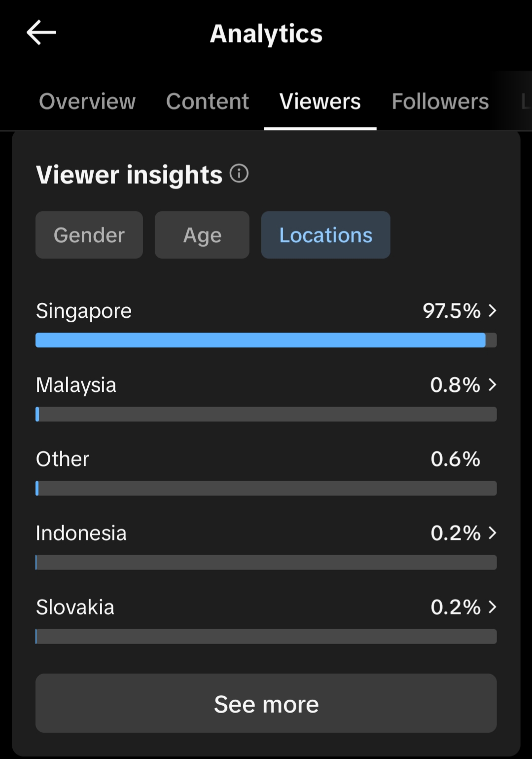The width and height of the screenshot is (532, 759).
Task: Open the Content tab
Action: tap(208, 101)
